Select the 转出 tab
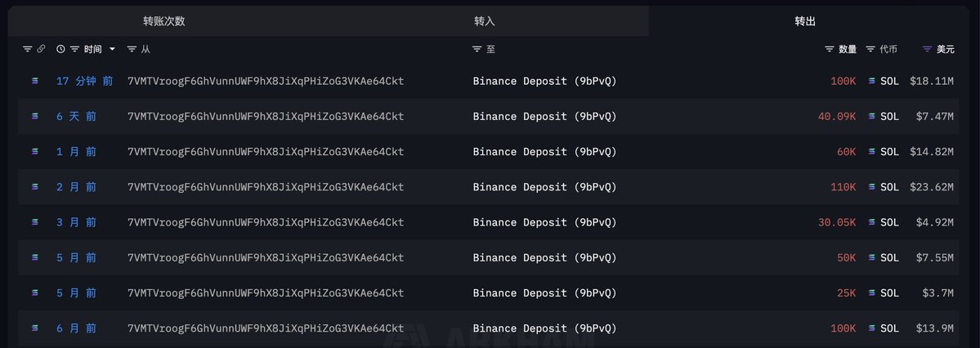Image resolution: width=980 pixels, height=348 pixels. (x=805, y=21)
